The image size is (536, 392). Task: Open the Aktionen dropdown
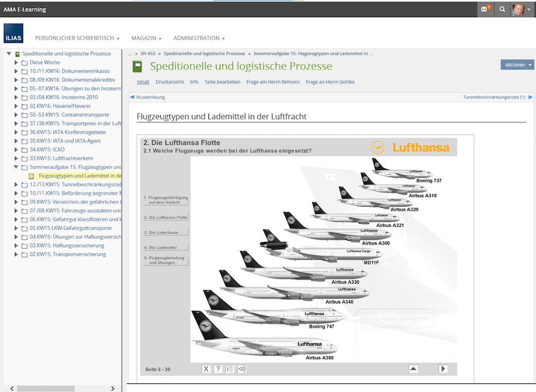pyautogui.click(x=517, y=64)
